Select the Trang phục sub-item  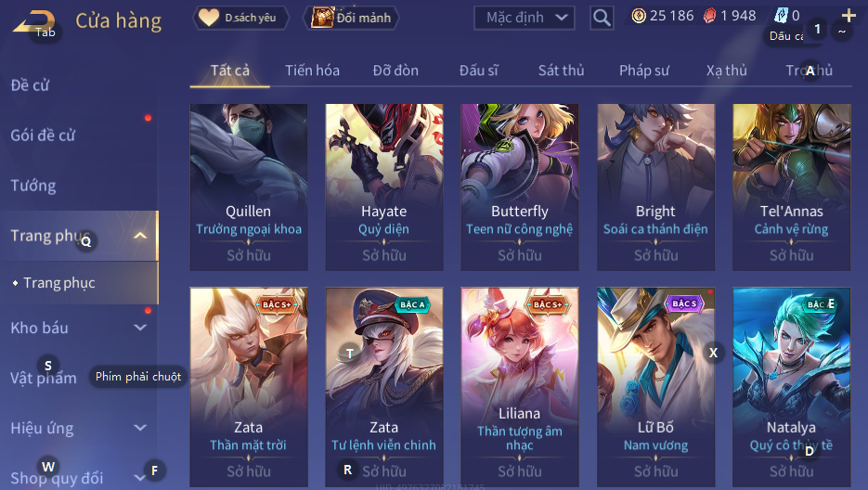59,283
